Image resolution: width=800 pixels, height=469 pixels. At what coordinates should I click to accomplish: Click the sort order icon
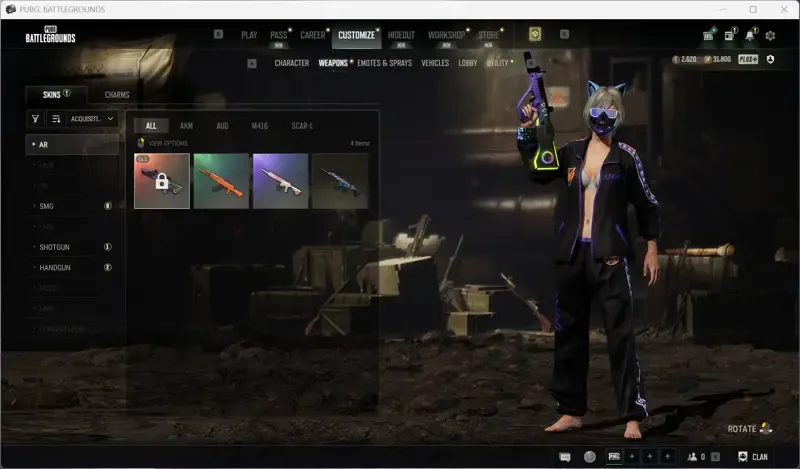tap(56, 119)
